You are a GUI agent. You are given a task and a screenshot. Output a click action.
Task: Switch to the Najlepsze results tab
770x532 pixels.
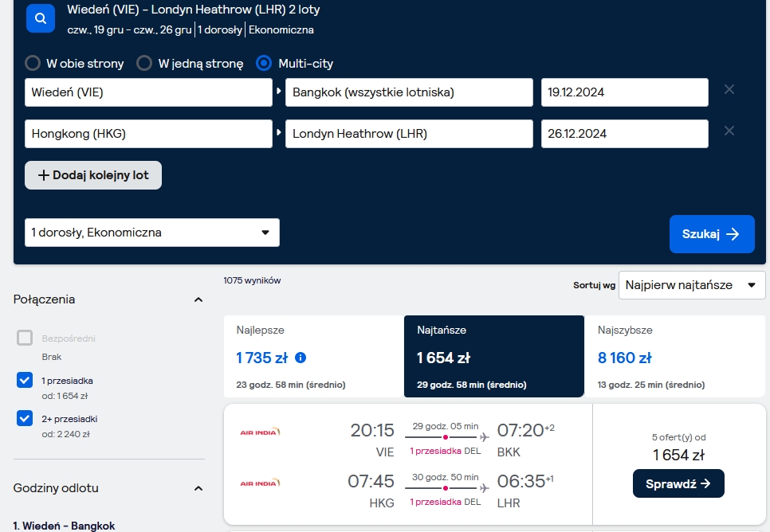tap(314, 356)
